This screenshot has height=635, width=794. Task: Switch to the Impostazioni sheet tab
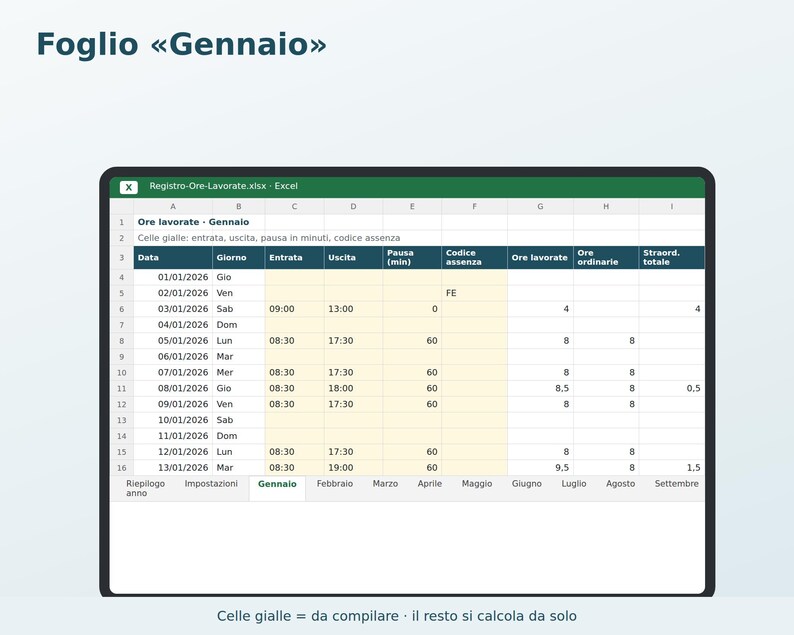click(211, 484)
